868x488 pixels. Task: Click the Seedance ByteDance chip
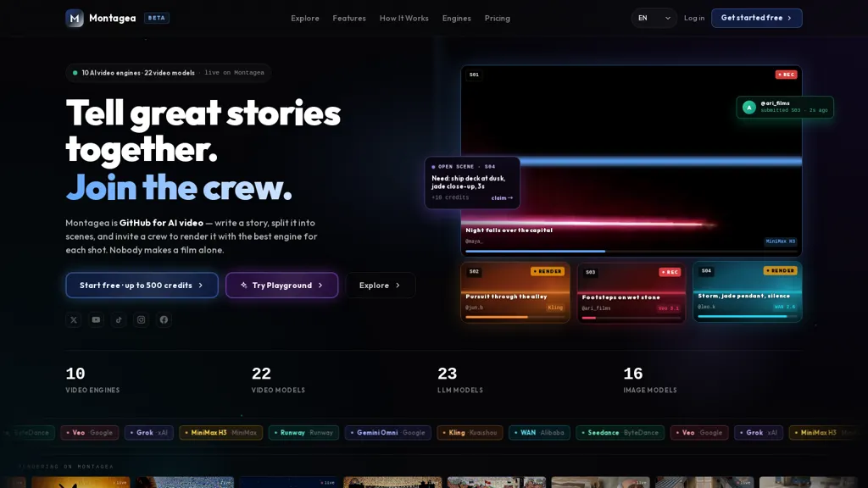pyautogui.click(x=620, y=433)
